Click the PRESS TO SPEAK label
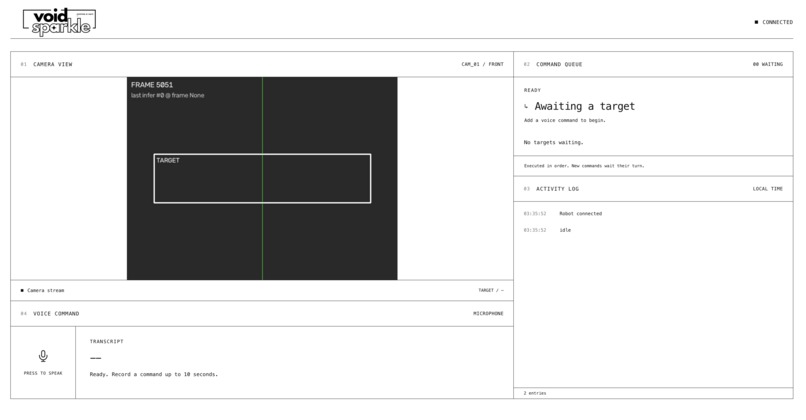 (43, 373)
